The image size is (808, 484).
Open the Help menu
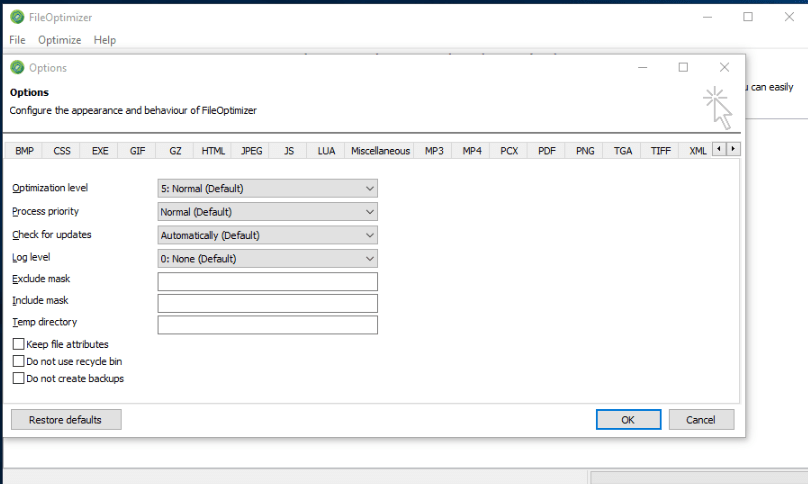point(105,40)
